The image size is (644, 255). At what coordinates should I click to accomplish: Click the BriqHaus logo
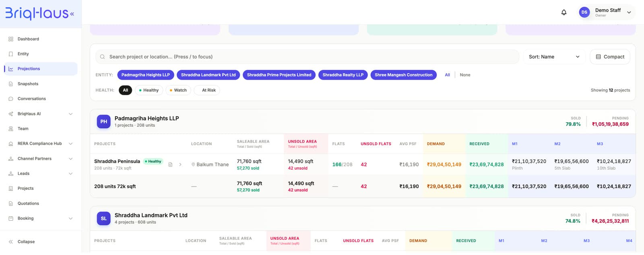point(37,14)
